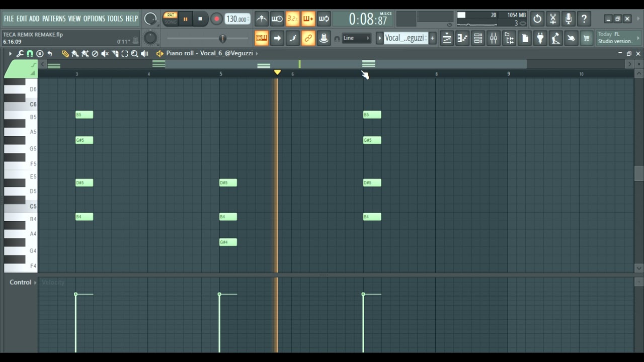Expand the news panel arrow
644x362 pixels.
click(x=638, y=38)
